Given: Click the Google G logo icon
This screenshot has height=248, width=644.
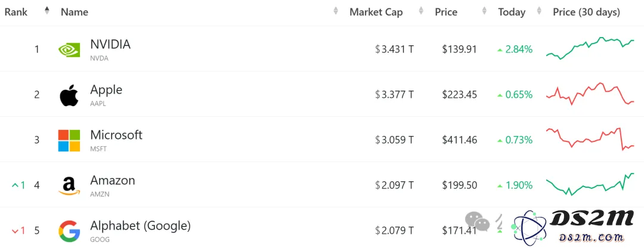Looking at the screenshot, I should [69, 231].
